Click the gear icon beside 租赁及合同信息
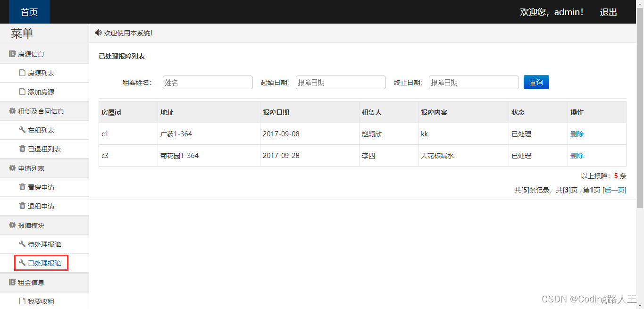 12,111
